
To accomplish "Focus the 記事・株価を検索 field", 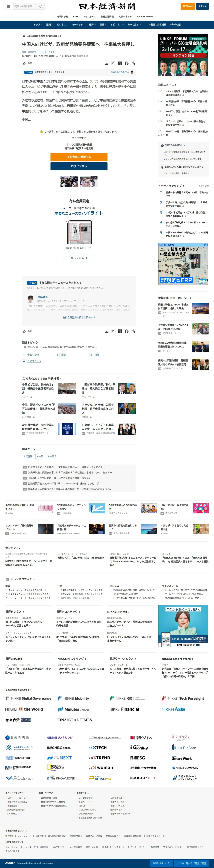I will click(x=26, y=6).
